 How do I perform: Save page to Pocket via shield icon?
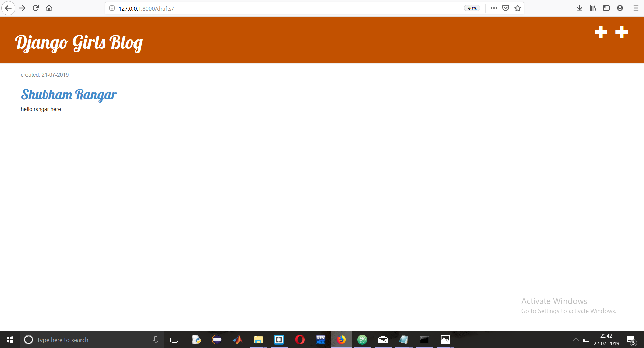point(505,8)
